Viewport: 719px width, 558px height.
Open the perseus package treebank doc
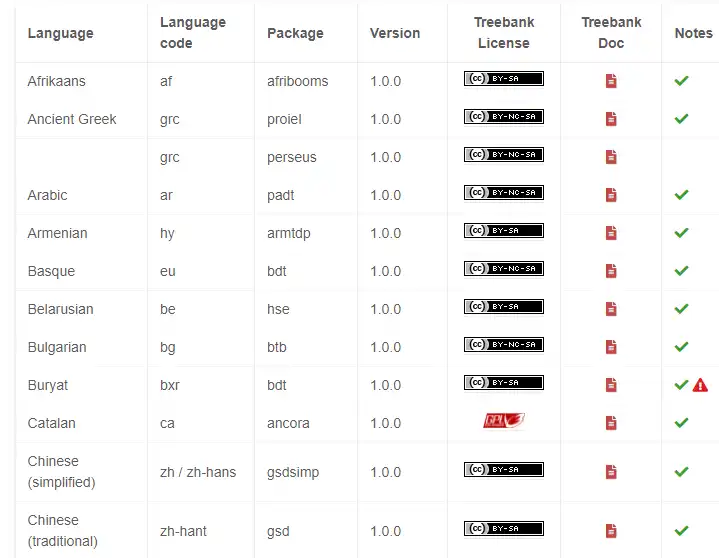point(611,157)
